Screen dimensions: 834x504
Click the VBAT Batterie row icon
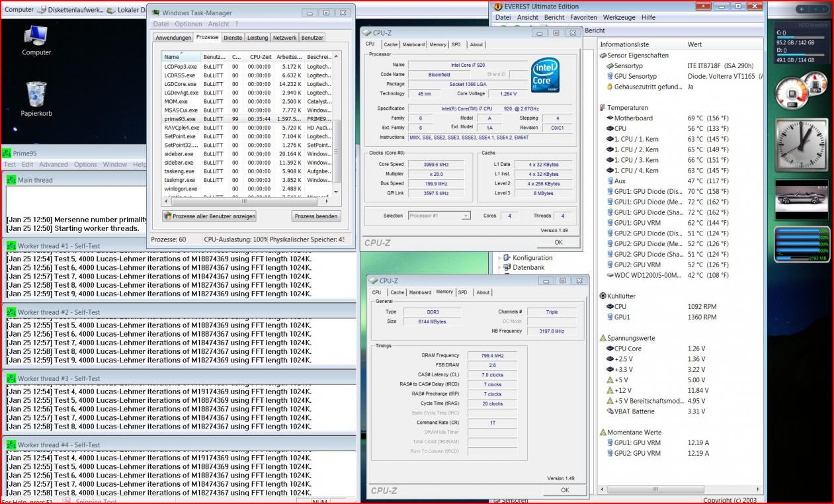[610, 411]
